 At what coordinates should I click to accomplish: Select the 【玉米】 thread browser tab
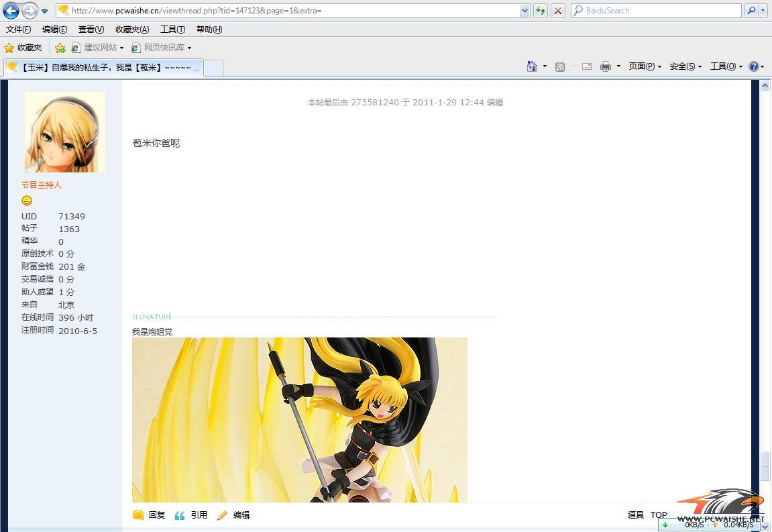[104, 67]
